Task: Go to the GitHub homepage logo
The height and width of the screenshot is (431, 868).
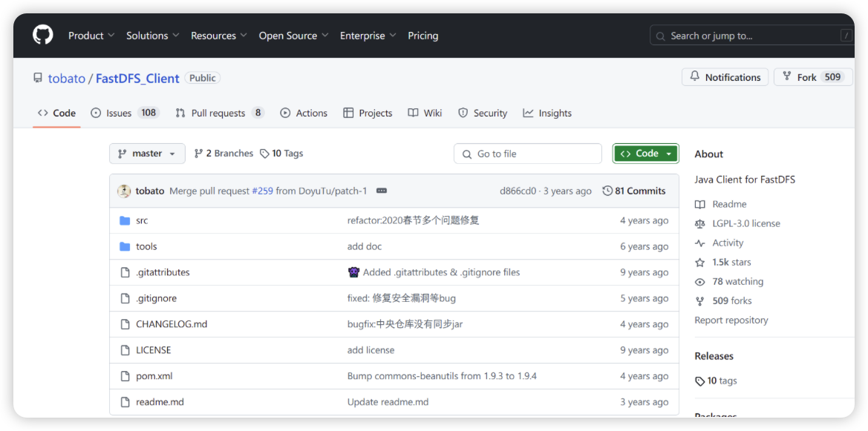Action: (42, 36)
